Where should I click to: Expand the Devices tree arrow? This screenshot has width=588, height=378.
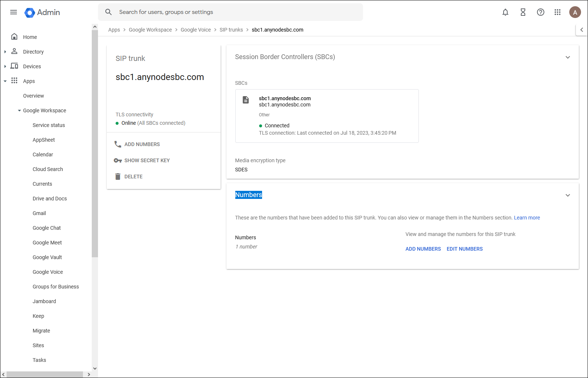tap(5, 66)
